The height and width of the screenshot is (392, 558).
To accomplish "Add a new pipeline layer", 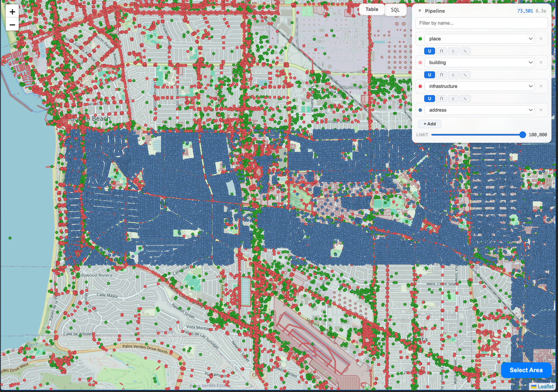I will (429, 124).
